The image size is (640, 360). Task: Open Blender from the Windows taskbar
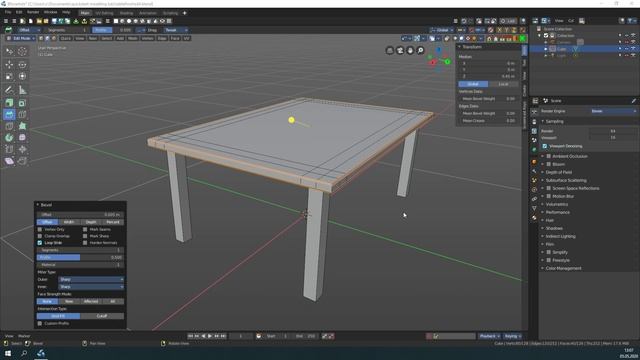click(40, 353)
